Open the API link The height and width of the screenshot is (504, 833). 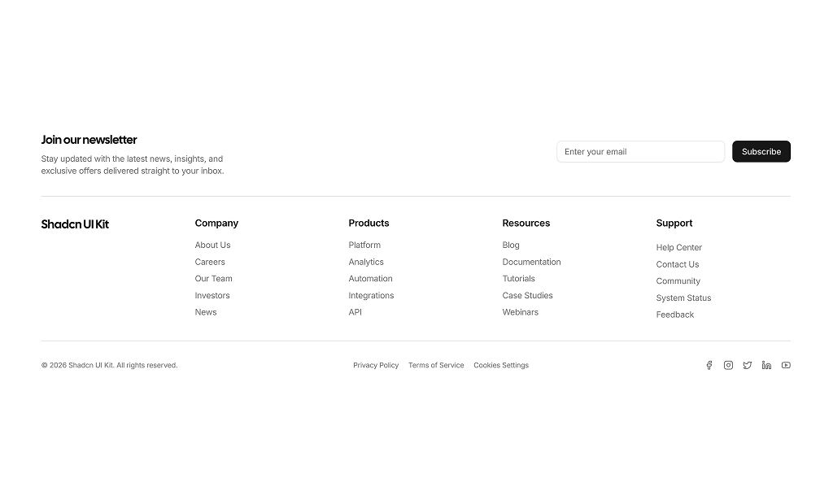[x=355, y=312]
